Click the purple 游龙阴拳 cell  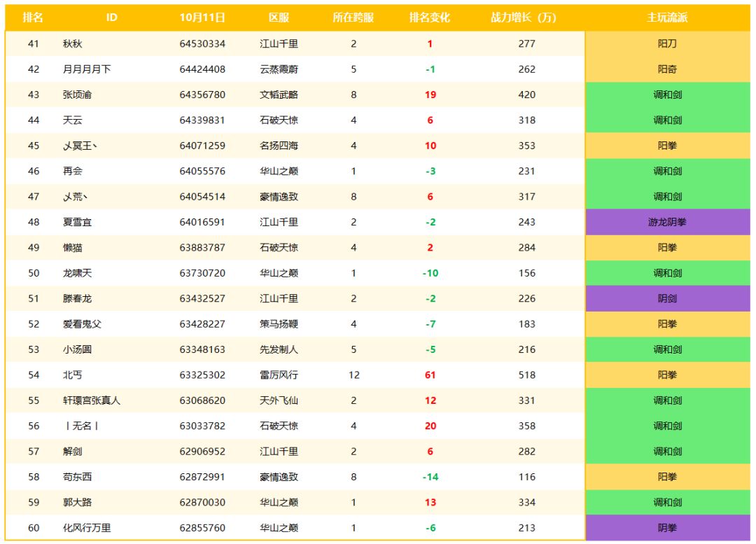(667, 222)
